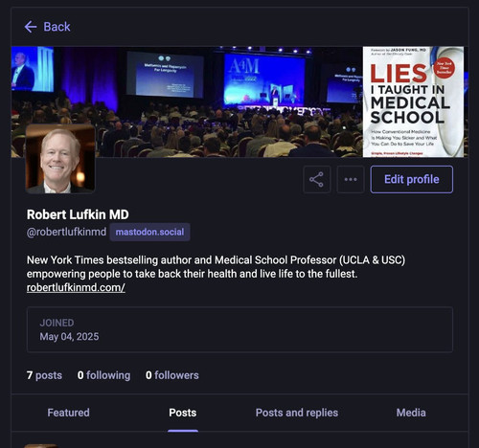
Task: Go back using the Back arrow
Action: tap(47, 27)
